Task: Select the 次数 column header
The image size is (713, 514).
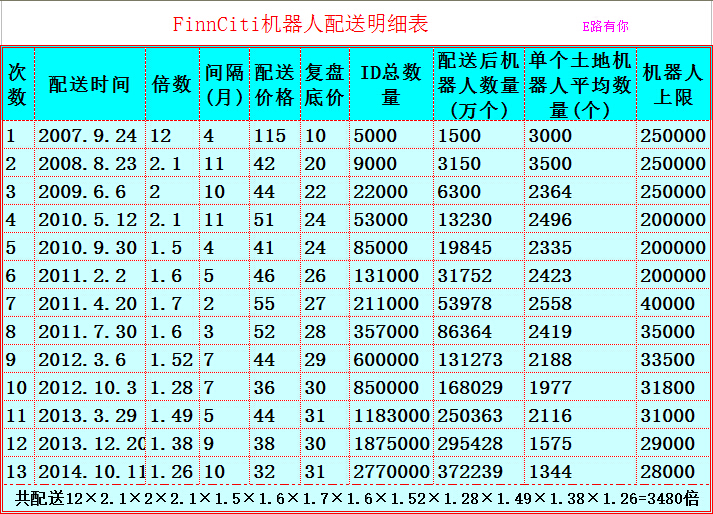Action: click(18, 85)
